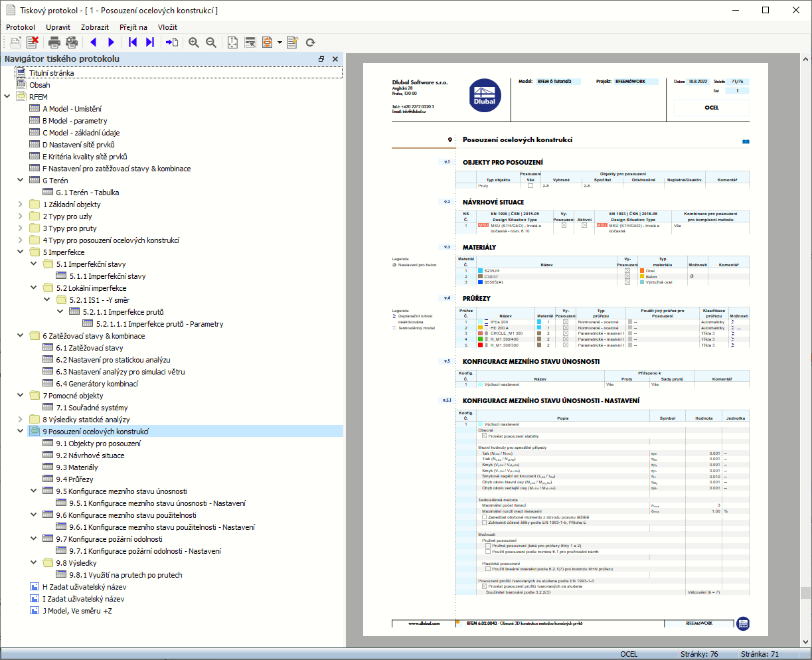Click 'OCEL' in the status bar
Viewport: 812px width, 660px height.
[629, 654]
